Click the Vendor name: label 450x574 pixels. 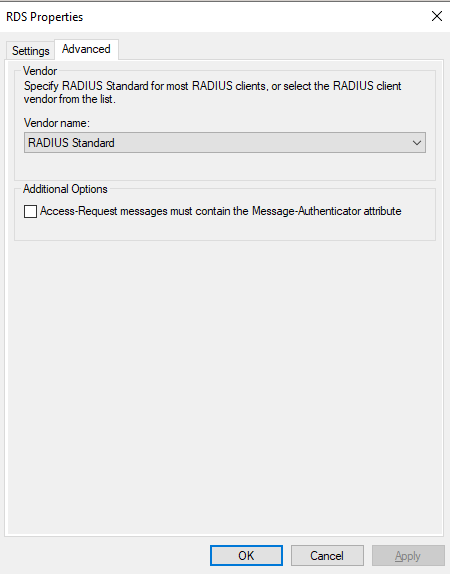[57, 123]
